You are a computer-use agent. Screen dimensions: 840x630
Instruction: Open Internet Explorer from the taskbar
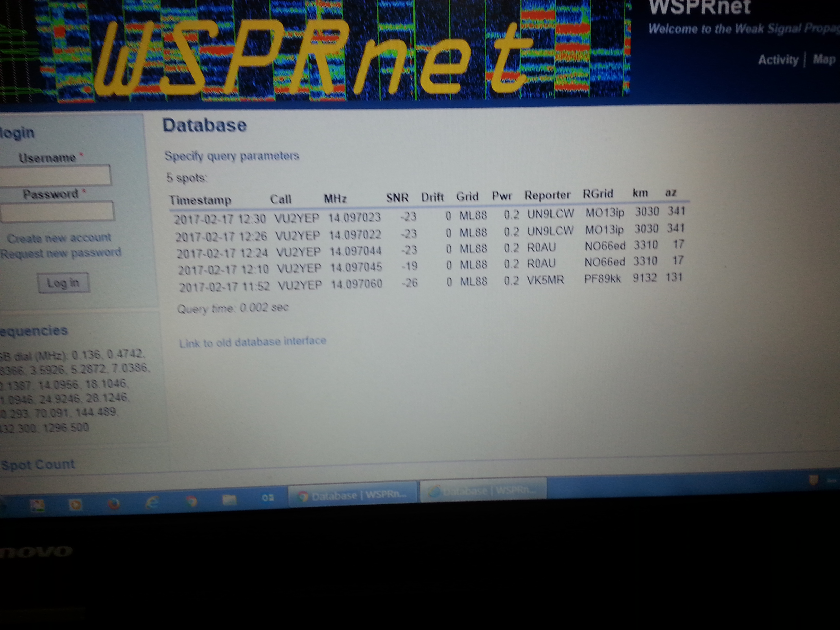coord(152,502)
